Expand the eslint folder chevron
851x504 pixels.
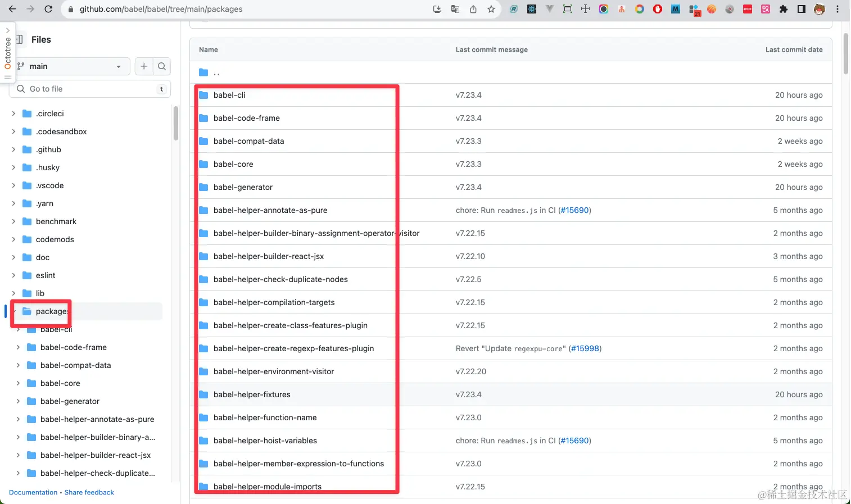click(13, 275)
